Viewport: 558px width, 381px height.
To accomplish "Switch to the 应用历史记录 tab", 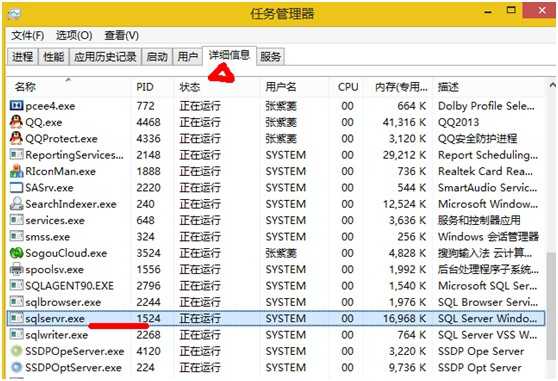I will tap(105, 57).
